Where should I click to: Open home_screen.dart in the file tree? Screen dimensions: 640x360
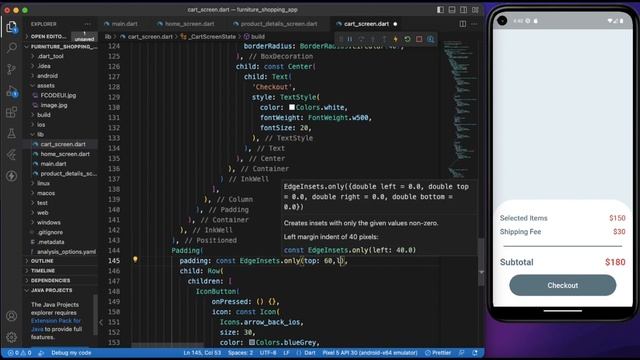point(65,154)
